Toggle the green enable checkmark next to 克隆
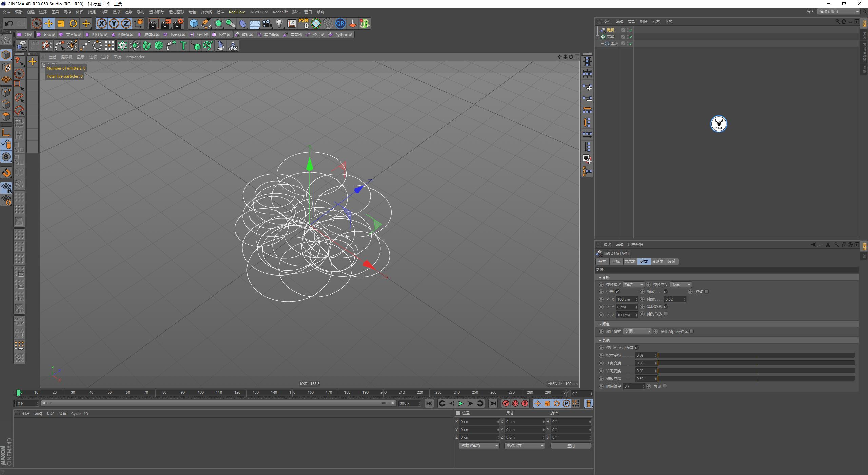Screen dimensions: 868x475 [x=631, y=36]
